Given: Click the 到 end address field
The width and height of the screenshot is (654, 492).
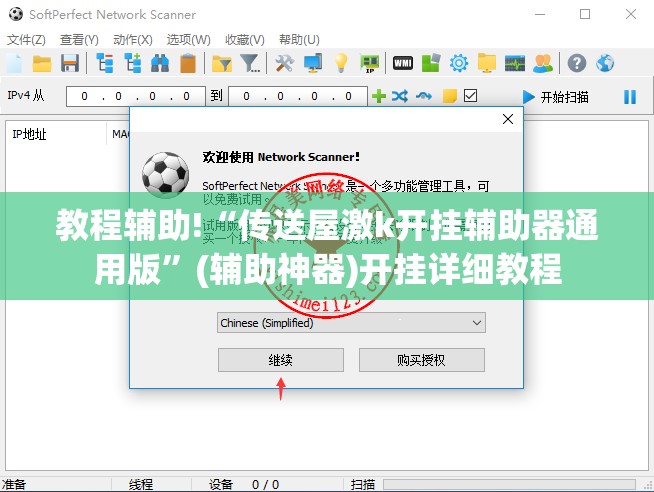Looking at the screenshot, I should coord(298,96).
